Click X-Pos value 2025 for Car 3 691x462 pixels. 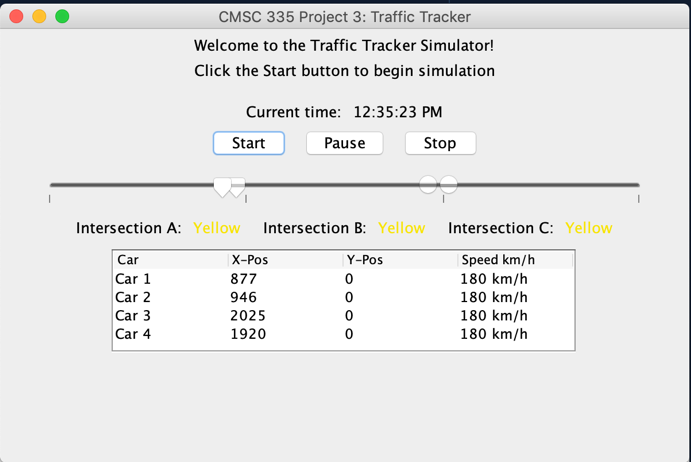[x=248, y=316]
